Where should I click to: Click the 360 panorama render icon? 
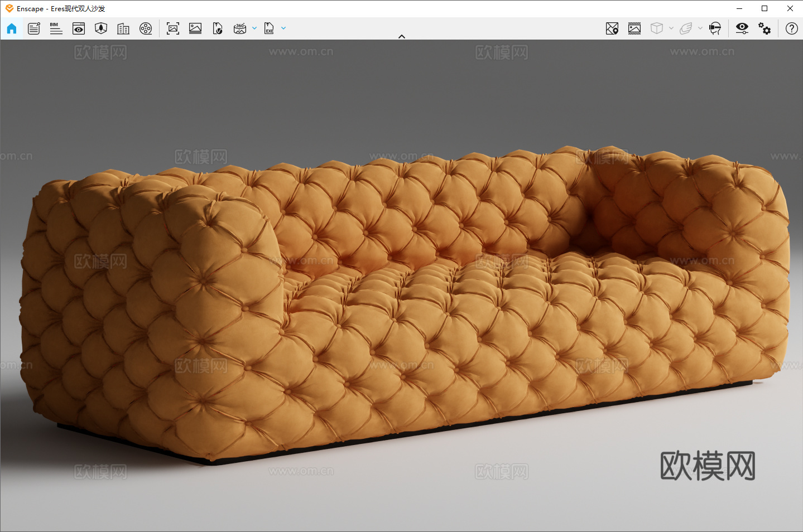pos(240,28)
